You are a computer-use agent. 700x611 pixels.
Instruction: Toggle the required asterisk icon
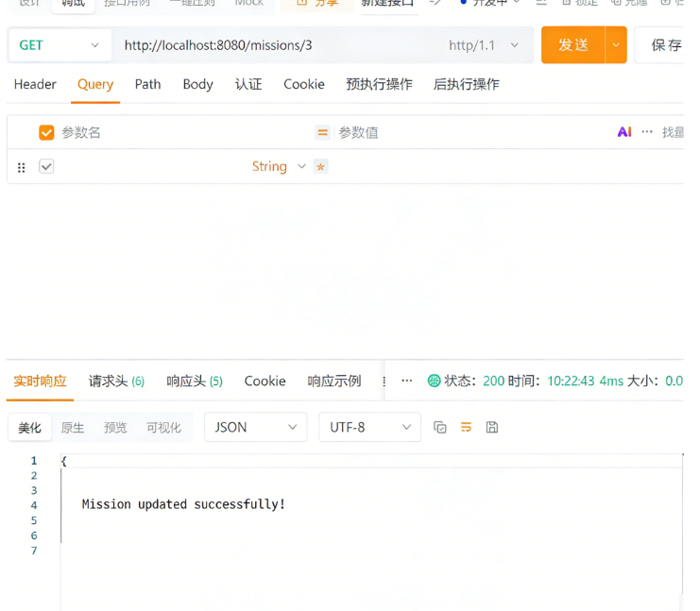320,167
